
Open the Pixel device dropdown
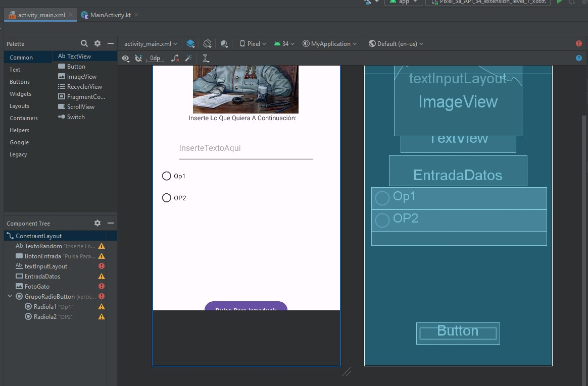(x=253, y=44)
